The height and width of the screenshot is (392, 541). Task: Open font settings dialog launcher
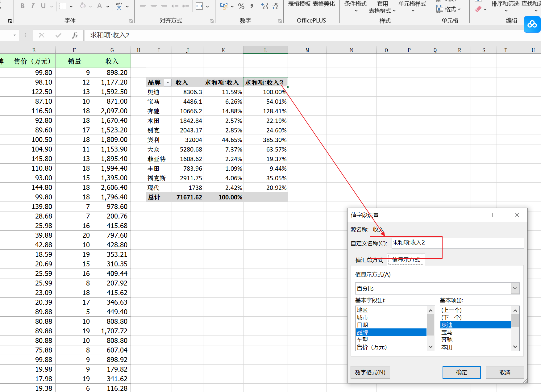(131, 21)
